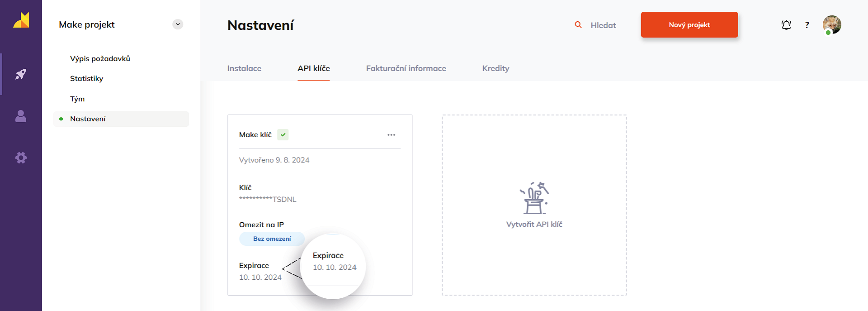
Task: Open the Kredity tab
Action: pos(495,68)
